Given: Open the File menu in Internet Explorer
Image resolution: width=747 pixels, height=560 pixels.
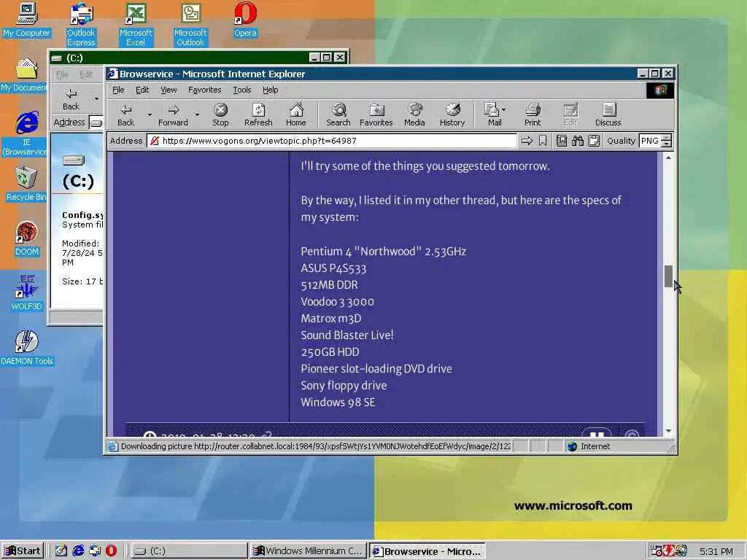Looking at the screenshot, I should 118,90.
